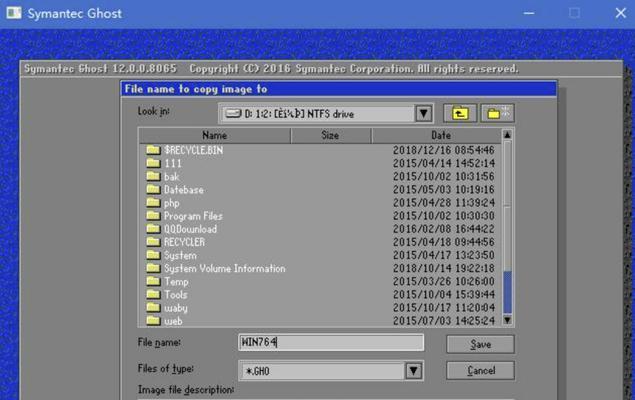Close the Symantec Ghost window
The height and width of the screenshot is (400, 635).
pos(620,13)
